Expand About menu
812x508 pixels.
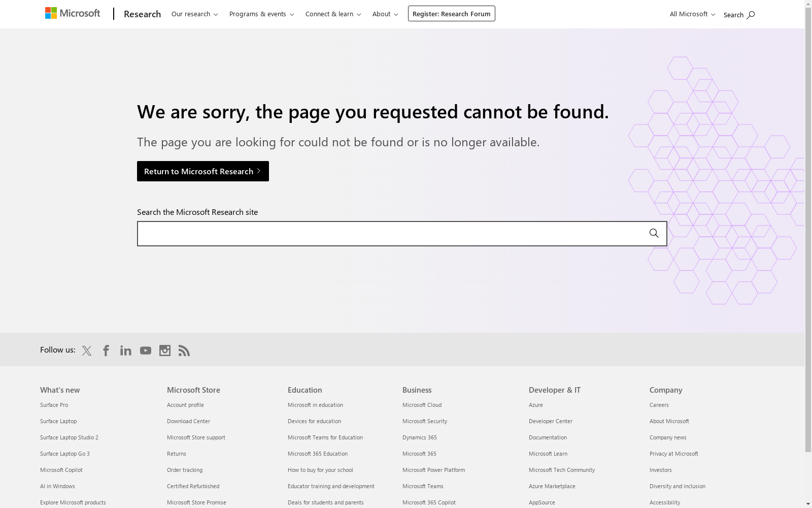(x=385, y=14)
